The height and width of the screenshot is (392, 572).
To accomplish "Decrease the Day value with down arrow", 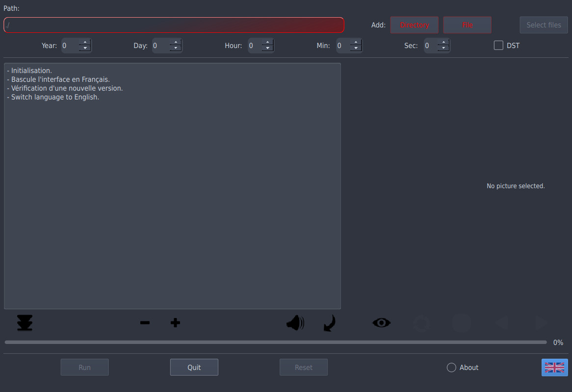I will pyautogui.click(x=176, y=49).
